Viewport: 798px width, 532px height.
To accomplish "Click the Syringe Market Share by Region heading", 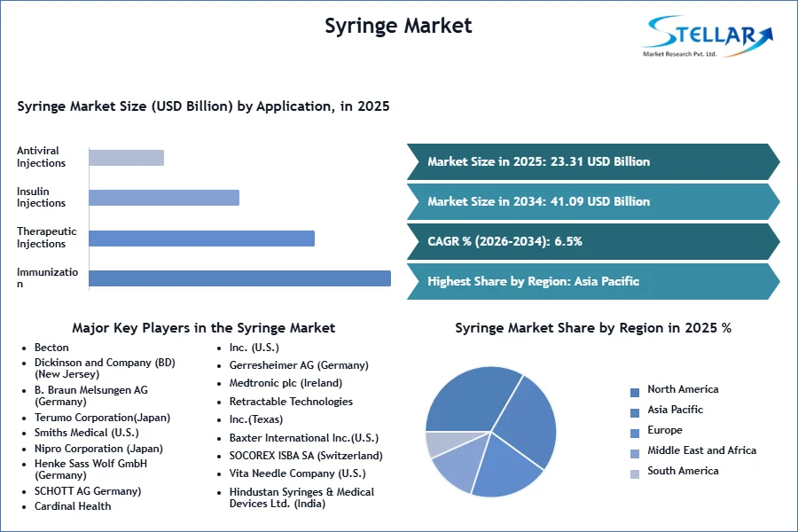I will (x=593, y=328).
